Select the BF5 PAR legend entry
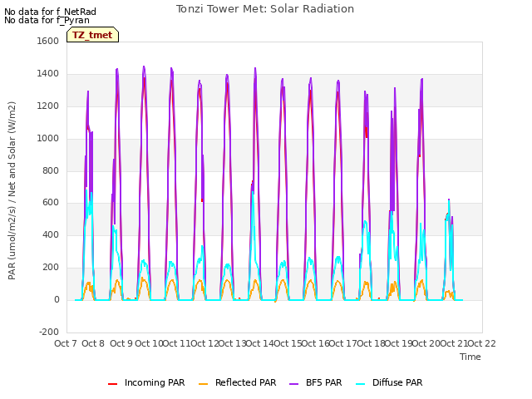Image resolution: width=532 pixels, height=399 pixels. point(316,382)
